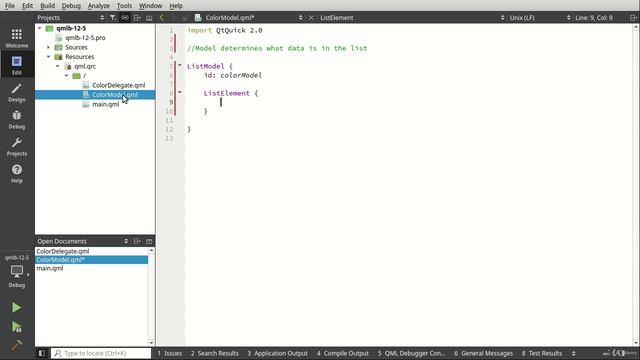Open the Build menu

(x=47, y=6)
